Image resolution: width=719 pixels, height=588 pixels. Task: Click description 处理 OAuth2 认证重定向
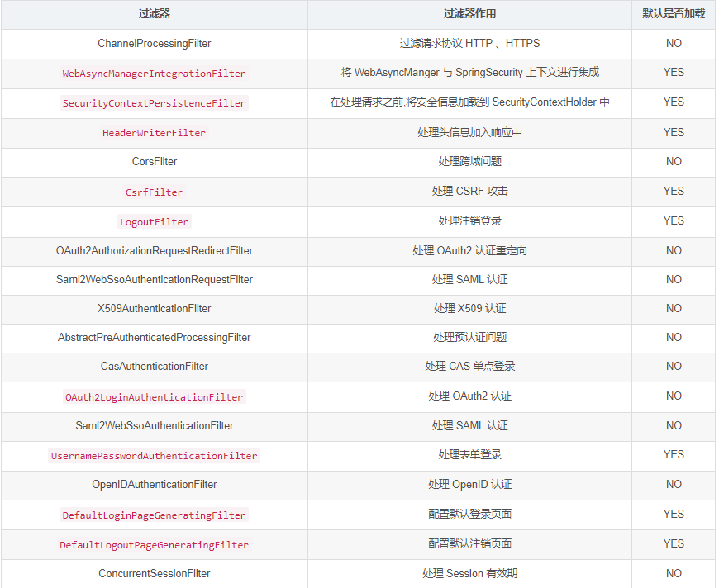click(469, 251)
